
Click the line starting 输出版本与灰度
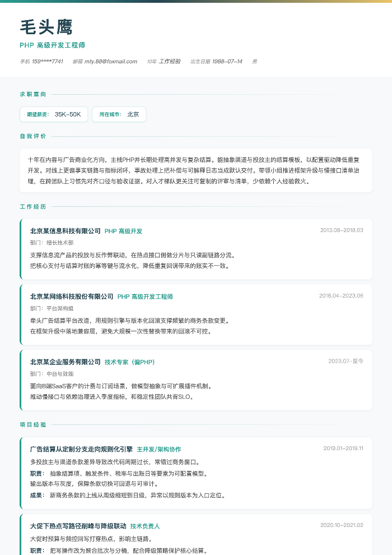coord(95,483)
